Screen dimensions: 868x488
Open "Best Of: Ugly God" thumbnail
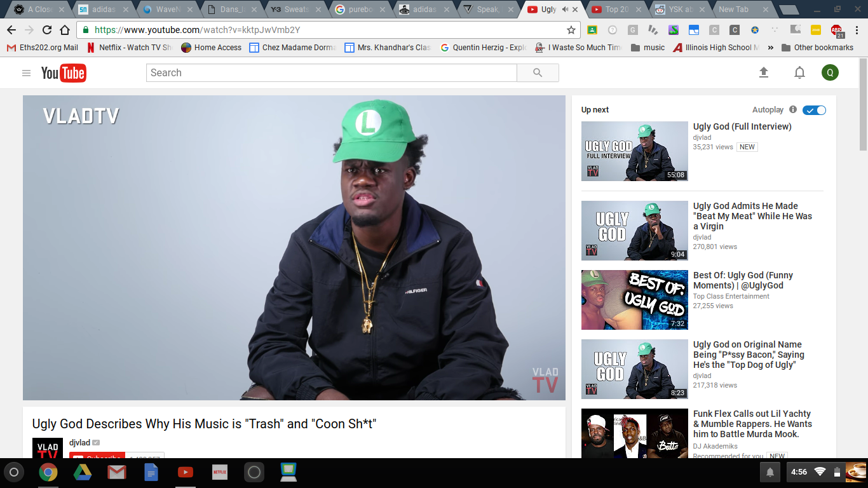click(634, 300)
